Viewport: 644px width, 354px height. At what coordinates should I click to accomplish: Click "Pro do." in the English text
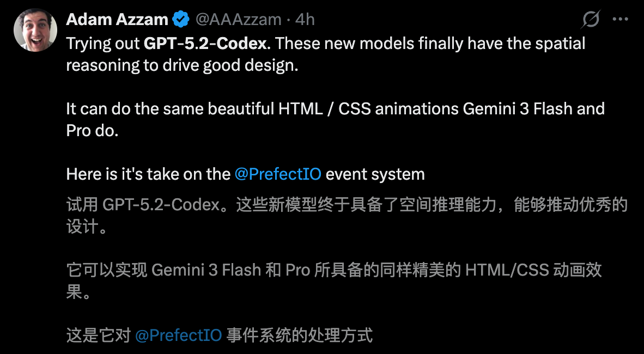92,131
